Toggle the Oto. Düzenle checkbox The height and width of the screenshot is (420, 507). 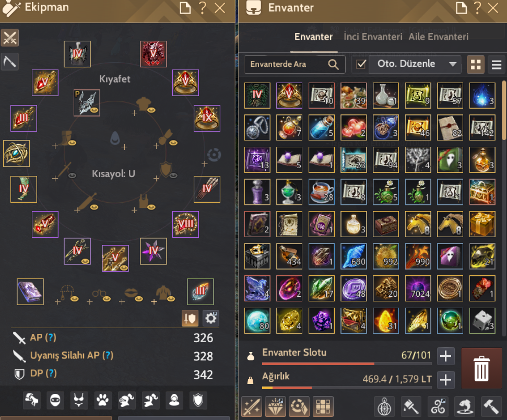[x=360, y=64]
